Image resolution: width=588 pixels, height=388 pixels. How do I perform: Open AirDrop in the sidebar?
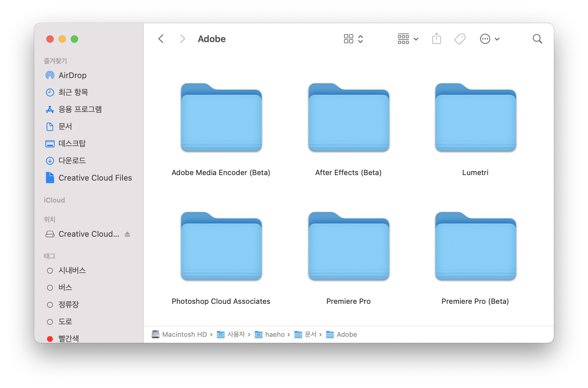coord(72,75)
